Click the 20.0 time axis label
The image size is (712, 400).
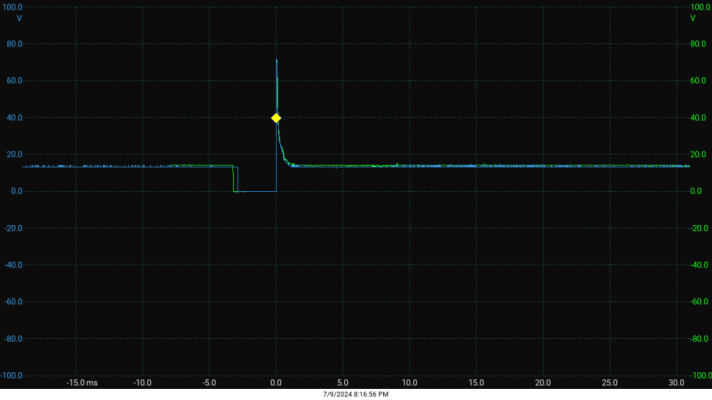click(x=543, y=383)
